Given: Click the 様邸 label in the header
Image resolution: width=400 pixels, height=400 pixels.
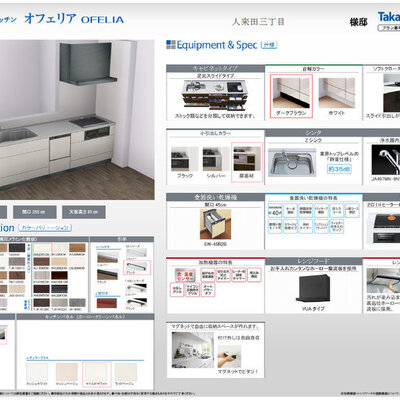Looking at the screenshot, I should (x=358, y=22).
